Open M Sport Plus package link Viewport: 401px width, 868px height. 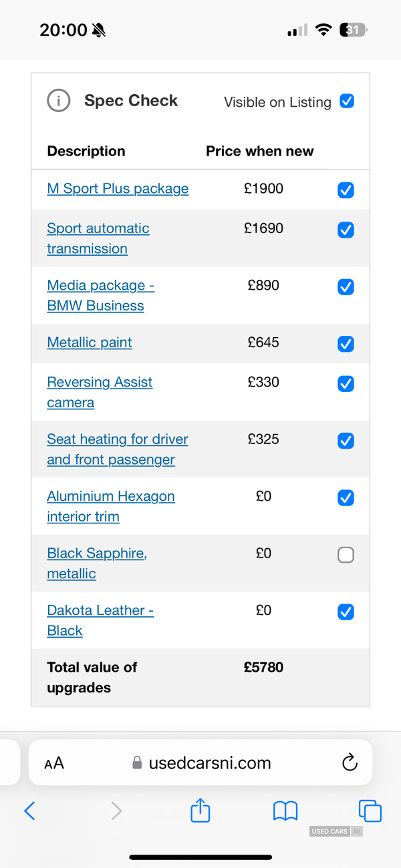(x=118, y=189)
